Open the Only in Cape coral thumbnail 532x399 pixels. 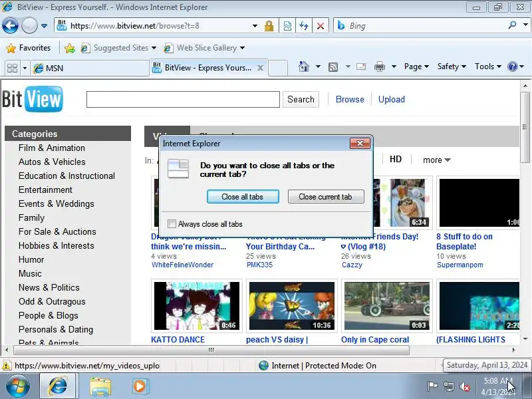tap(387, 306)
